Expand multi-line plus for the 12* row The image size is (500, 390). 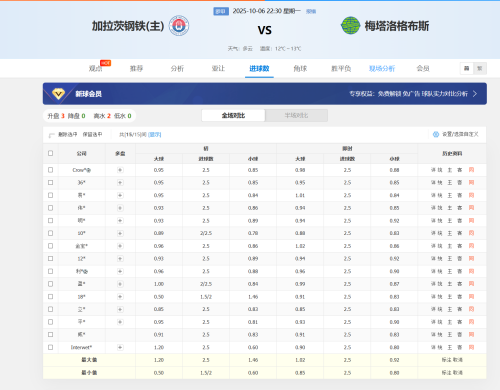(x=120, y=259)
